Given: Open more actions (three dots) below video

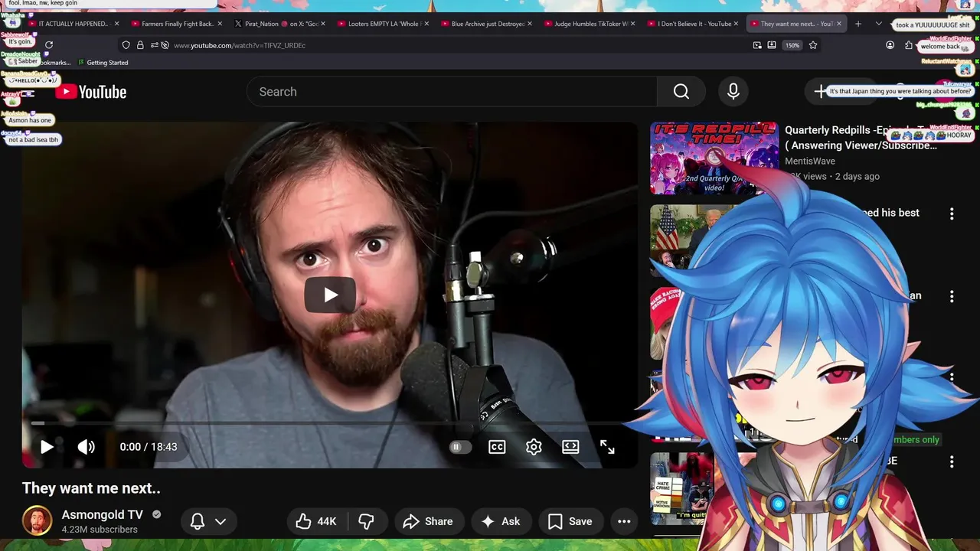Looking at the screenshot, I should coord(624,521).
